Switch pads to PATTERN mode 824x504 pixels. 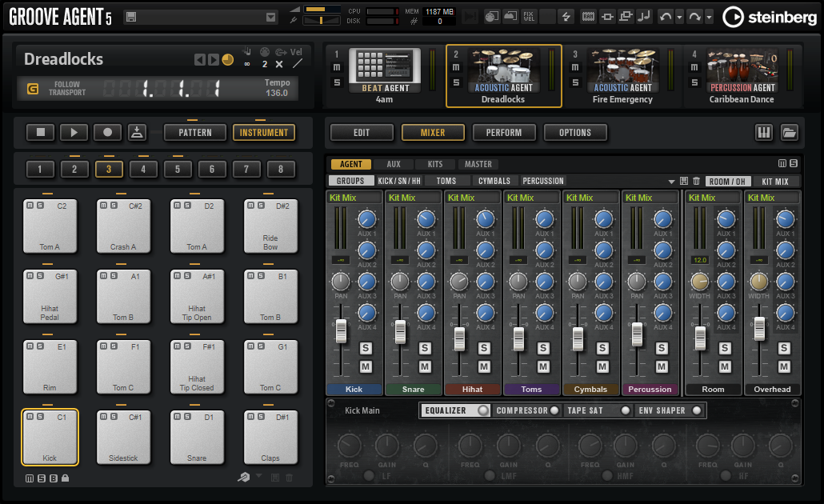tap(195, 133)
